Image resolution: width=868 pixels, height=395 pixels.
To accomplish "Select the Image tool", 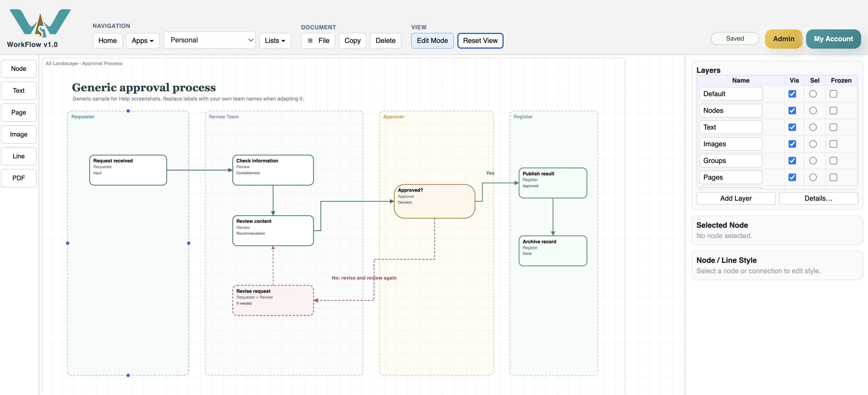I will tap(18, 134).
